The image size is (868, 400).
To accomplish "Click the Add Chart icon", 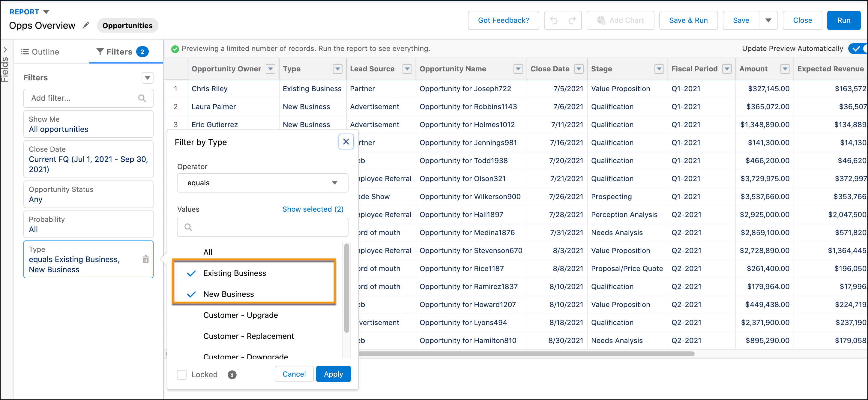I will 601,20.
